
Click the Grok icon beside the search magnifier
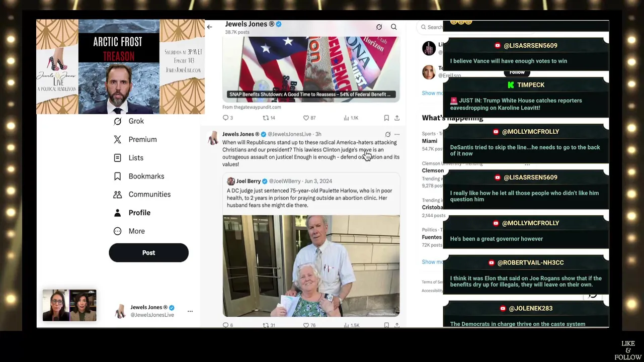379,27
